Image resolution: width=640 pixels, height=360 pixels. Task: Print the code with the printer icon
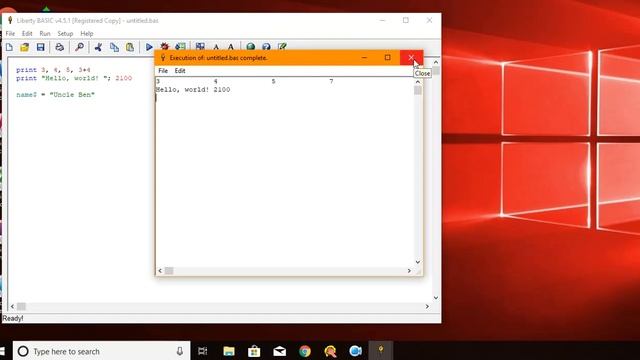coord(60,47)
